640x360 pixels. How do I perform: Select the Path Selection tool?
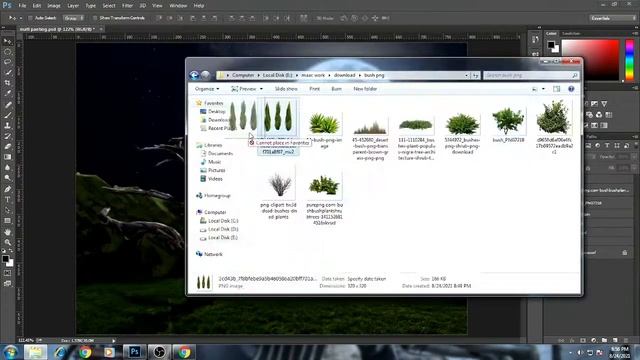[x=7, y=210]
